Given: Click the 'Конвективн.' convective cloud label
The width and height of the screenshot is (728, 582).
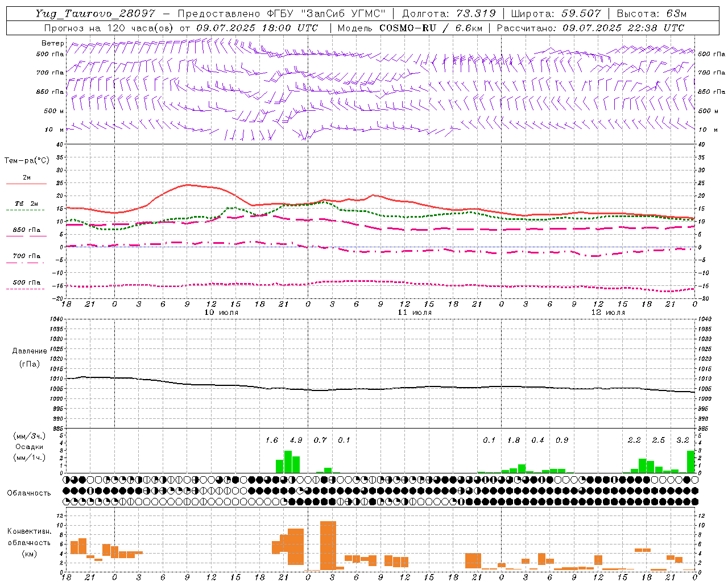Looking at the screenshot, I should click(30, 531).
